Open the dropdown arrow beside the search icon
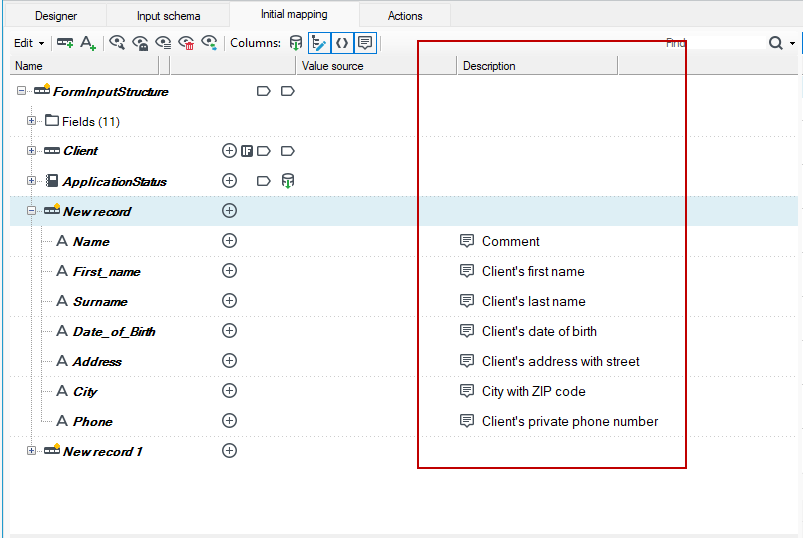The width and height of the screenshot is (803, 538). click(x=792, y=44)
